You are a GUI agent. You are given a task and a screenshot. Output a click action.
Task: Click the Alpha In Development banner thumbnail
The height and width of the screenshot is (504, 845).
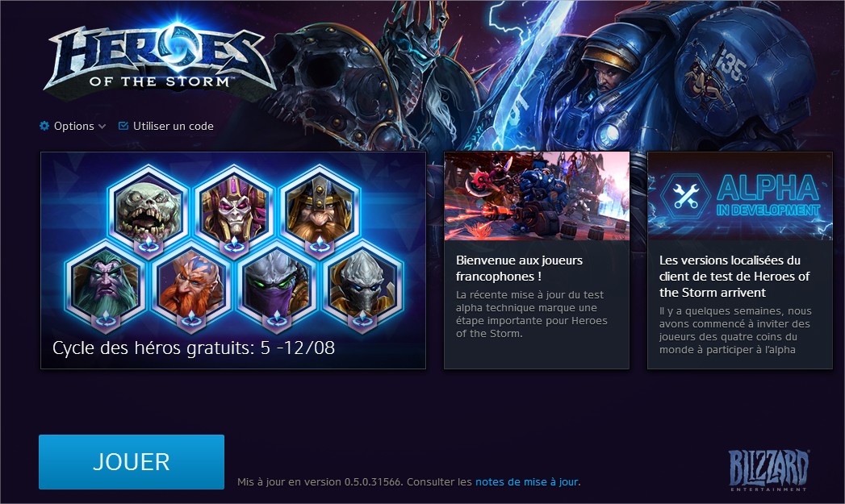click(x=740, y=196)
